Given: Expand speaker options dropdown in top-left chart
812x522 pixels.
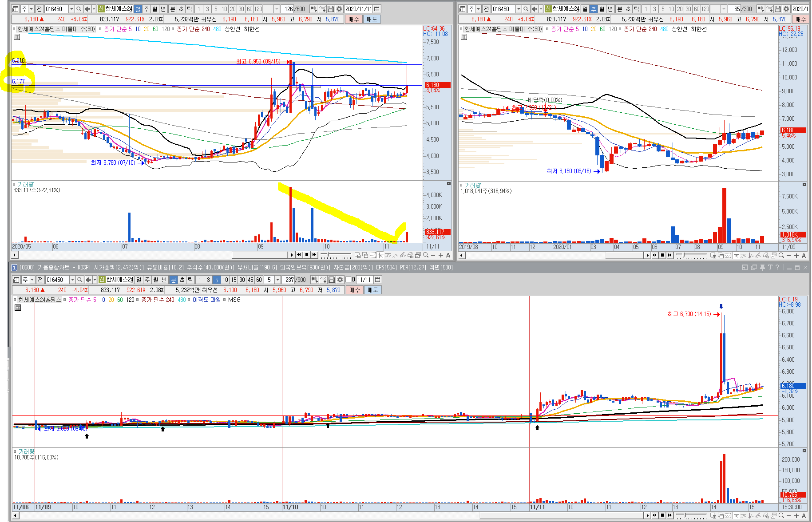Looking at the screenshot, I should [94, 9].
